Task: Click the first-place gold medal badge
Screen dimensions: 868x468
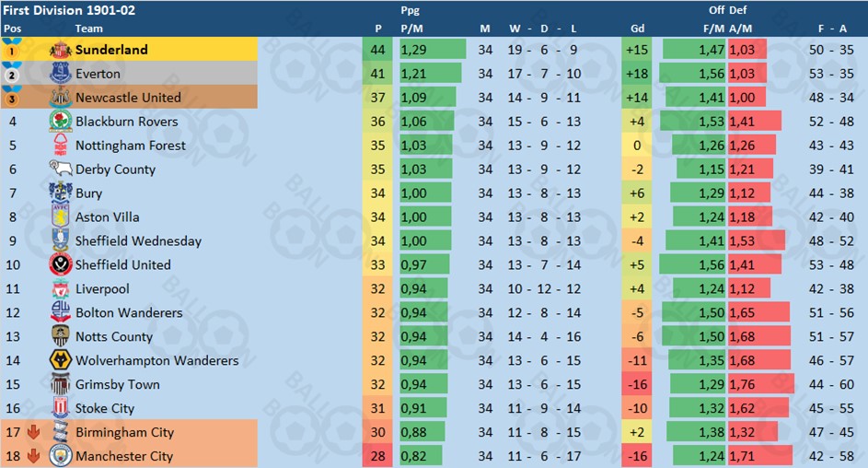Action: 12,50
